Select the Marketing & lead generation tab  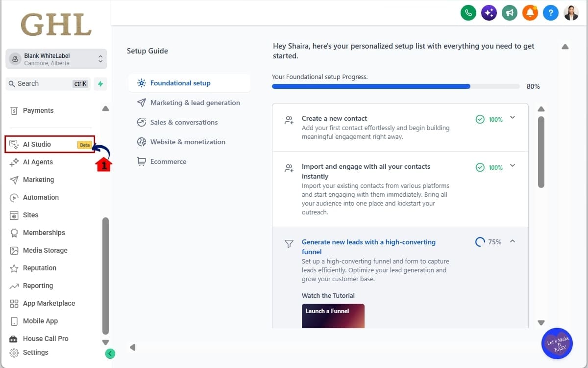pos(189,103)
